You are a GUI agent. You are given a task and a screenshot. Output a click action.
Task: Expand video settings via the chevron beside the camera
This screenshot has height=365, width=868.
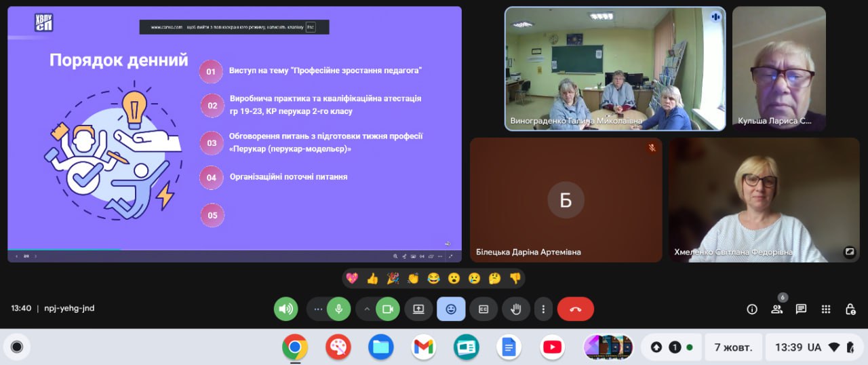pyautogui.click(x=367, y=309)
